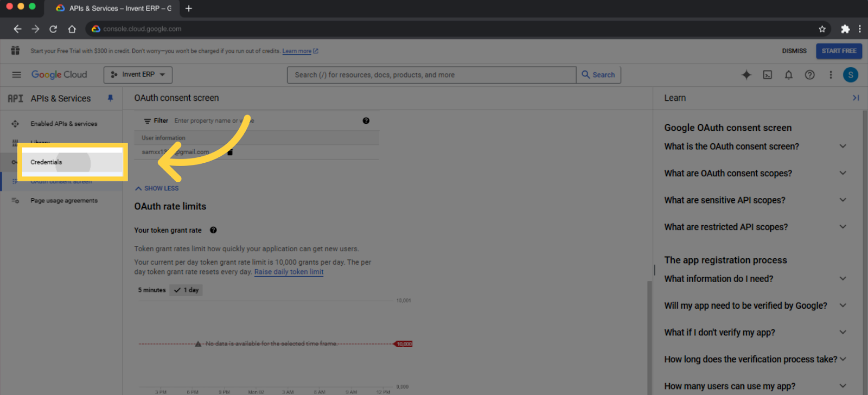Click the search resources input field
The width and height of the screenshot is (868, 395).
tap(431, 75)
